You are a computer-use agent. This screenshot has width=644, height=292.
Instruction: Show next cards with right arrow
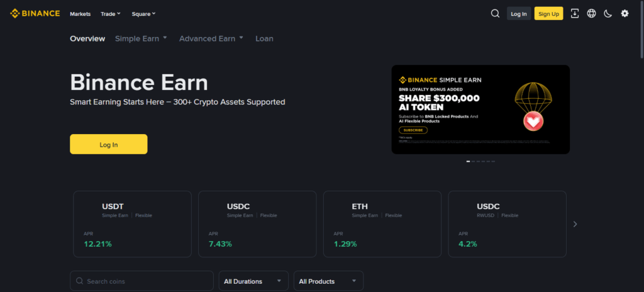(x=575, y=224)
